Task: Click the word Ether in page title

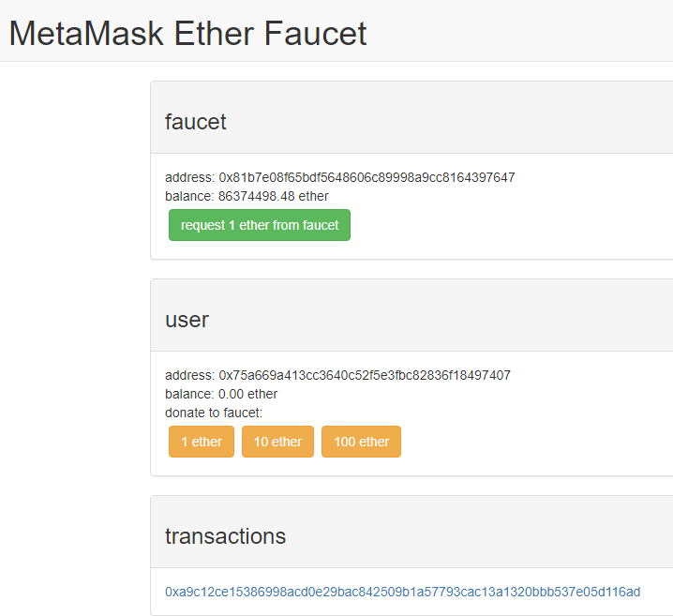Action: click(x=211, y=34)
